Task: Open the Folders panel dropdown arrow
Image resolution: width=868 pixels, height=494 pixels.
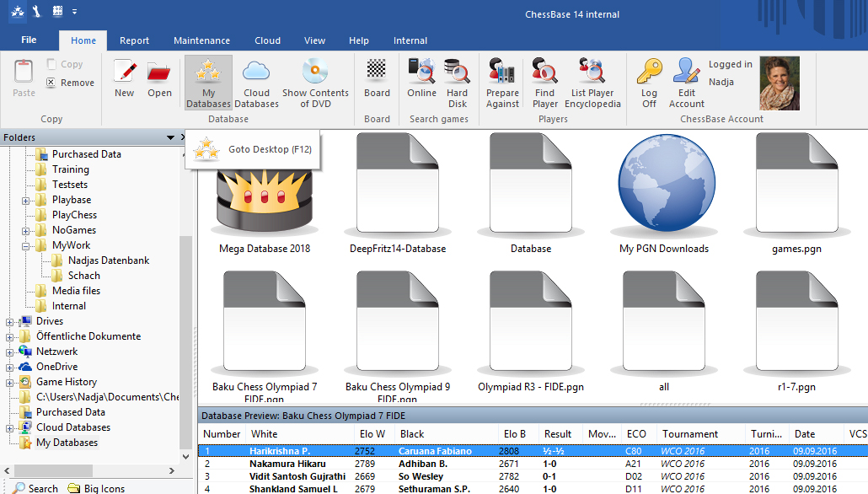Action: [x=171, y=137]
